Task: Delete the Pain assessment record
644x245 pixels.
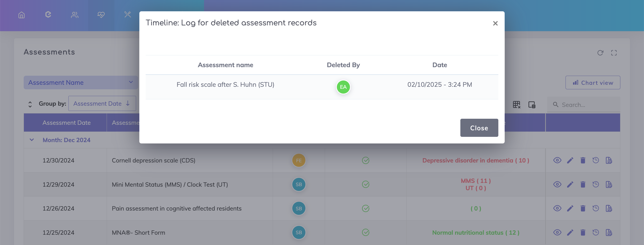Action: (x=583, y=208)
